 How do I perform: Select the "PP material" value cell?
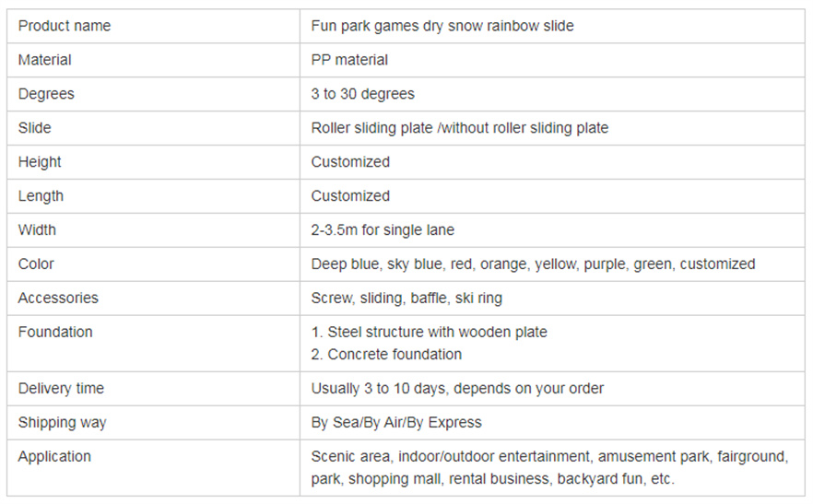pyautogui.click(x=349, y=60)
